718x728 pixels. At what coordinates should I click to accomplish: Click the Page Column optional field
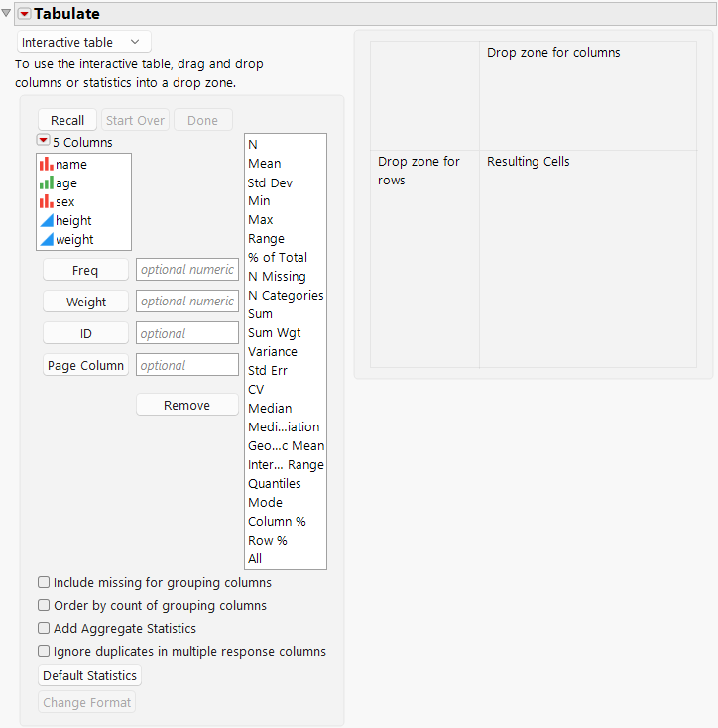(x=187, y=365)
